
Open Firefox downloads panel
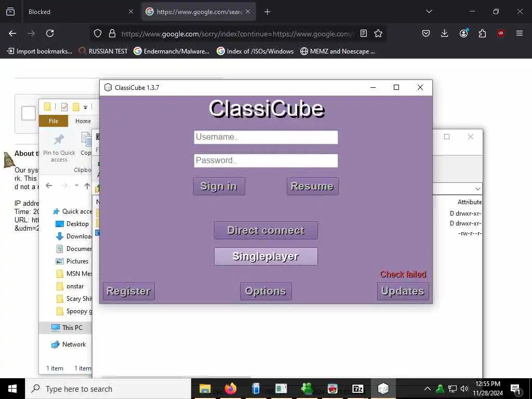tap(445, 33)
